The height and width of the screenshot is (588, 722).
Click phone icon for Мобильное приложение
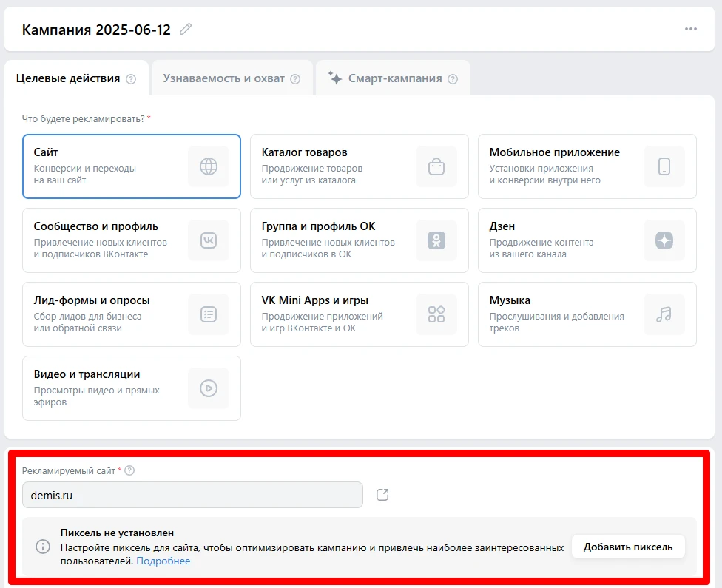664,166
